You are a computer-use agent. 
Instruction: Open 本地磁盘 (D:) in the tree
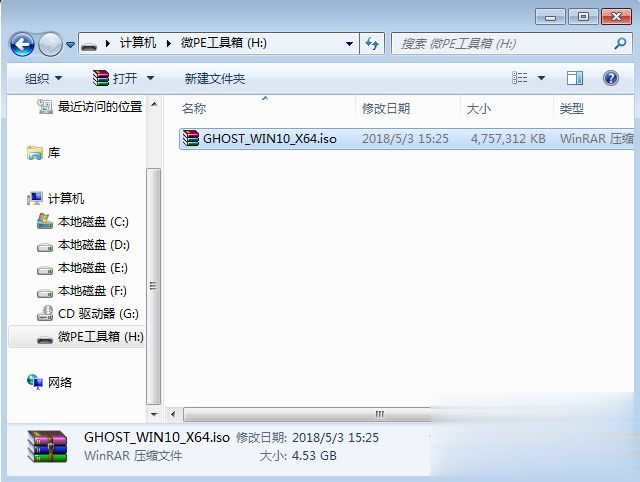coord(94,245)
